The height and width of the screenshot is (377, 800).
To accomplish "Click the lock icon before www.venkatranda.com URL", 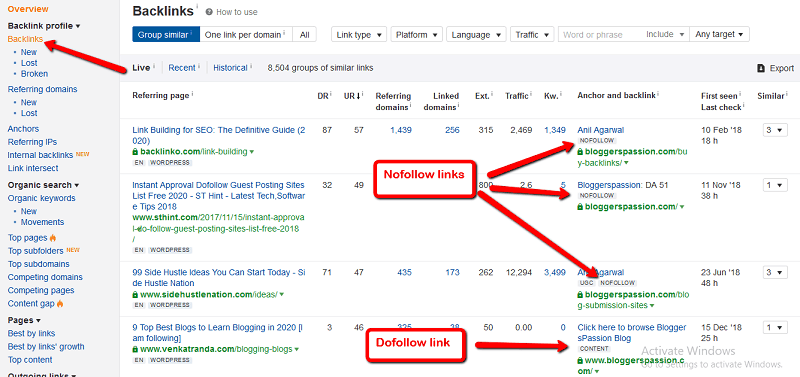I will tap(135, 349).
